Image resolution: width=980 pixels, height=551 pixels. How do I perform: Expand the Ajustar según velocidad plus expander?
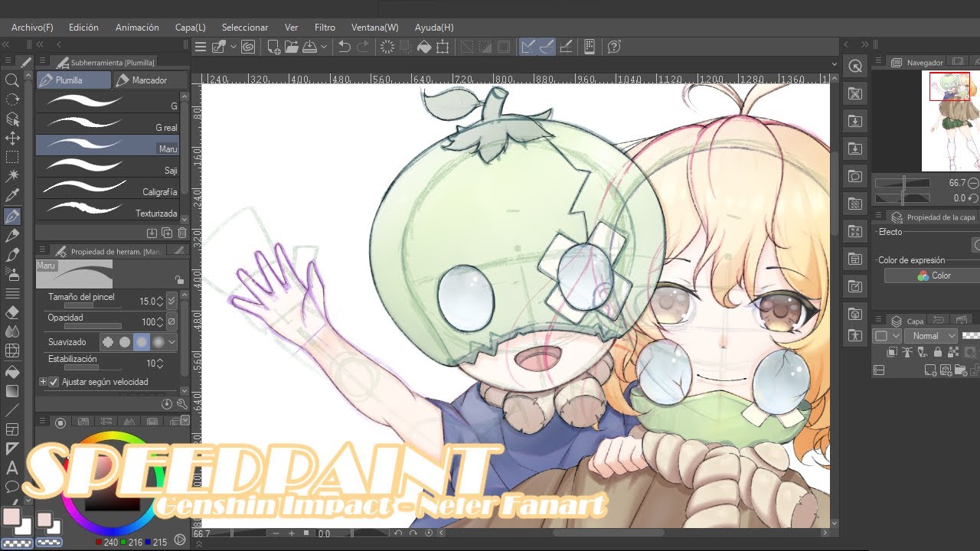(43, 382)
